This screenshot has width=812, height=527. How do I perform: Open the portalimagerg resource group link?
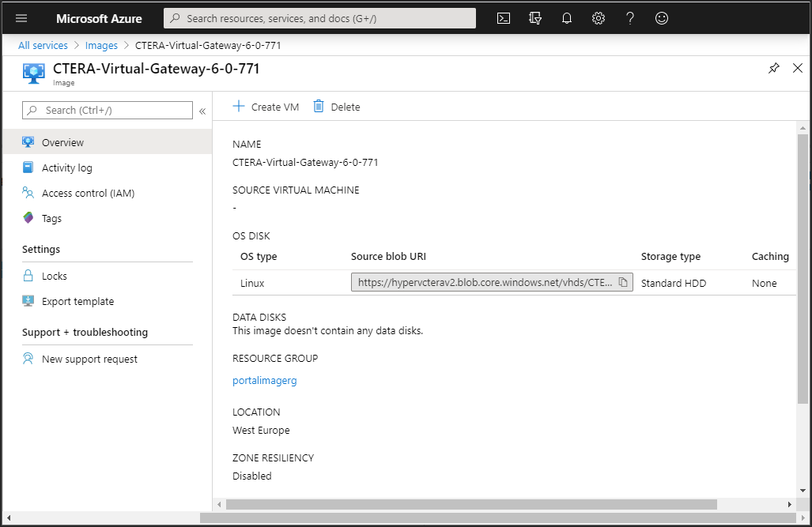click(265, 381)
